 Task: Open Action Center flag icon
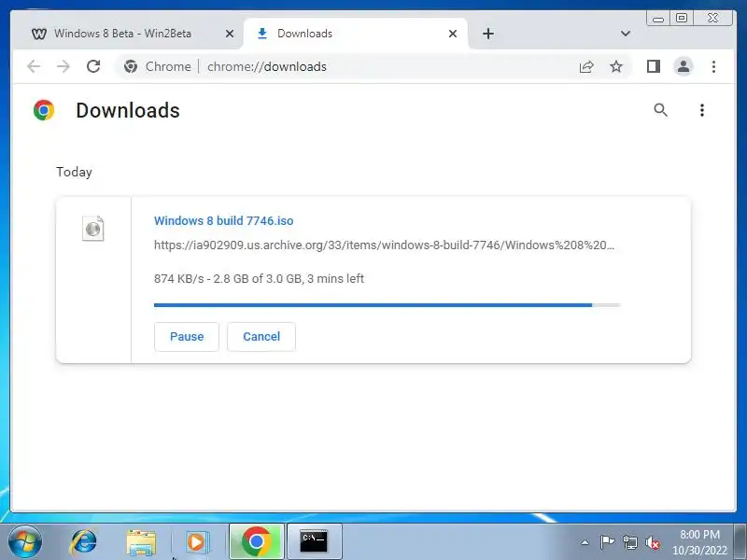click(607, 542)
